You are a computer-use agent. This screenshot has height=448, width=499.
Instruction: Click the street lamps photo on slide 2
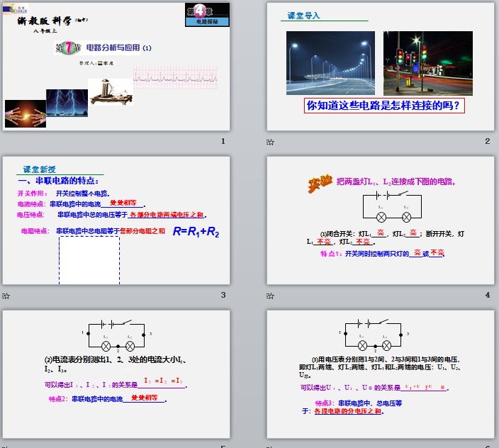(331, 62)
